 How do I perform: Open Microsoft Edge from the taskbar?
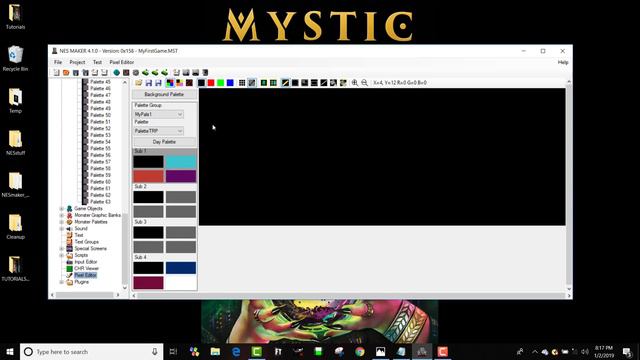pyautogui.click(x=236, y=351)
